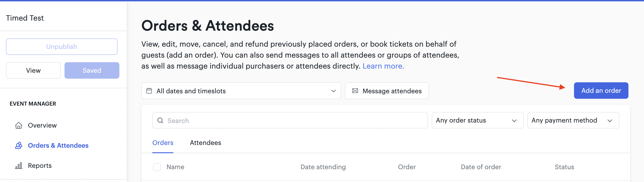
Task: Switch to the Attendees tab
Action: tap(205, 143)
